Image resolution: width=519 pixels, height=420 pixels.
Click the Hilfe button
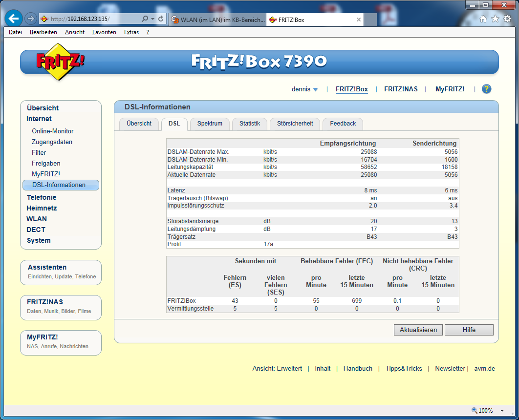point(469,330)
